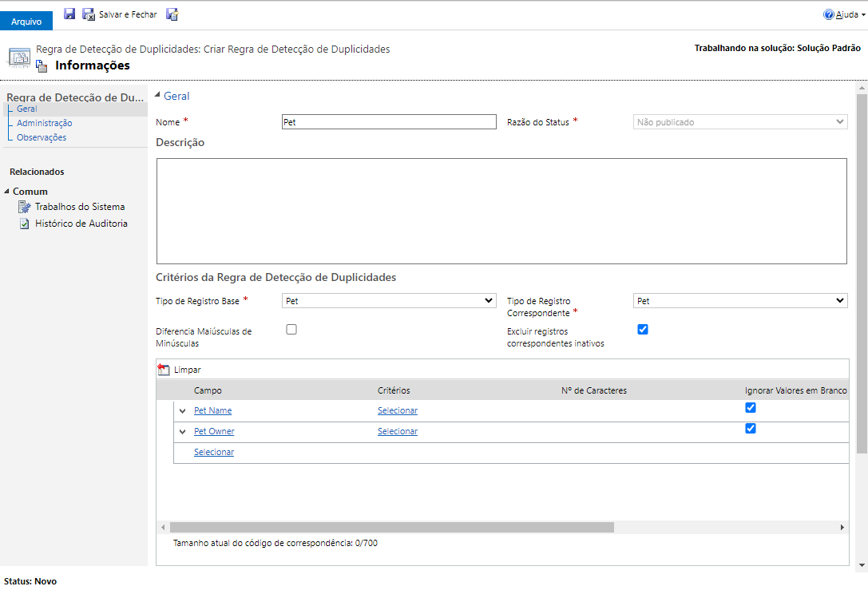Screen dimensions: 868x590
Task: Click the Salvar e Fechar icon
Action: tap(89, 14)
